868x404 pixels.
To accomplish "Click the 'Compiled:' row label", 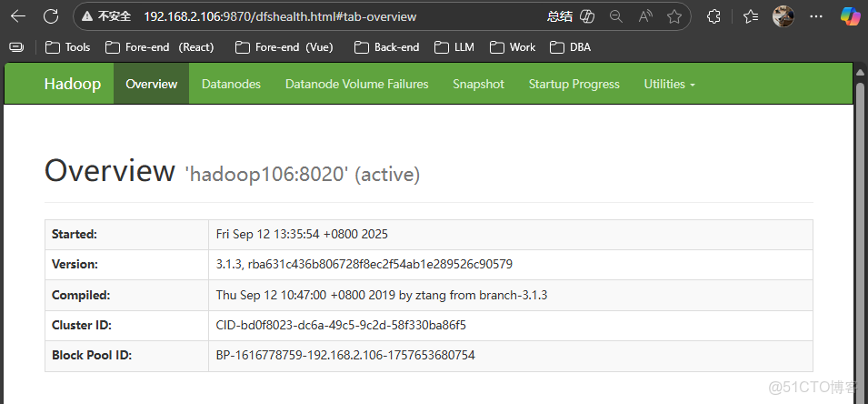I will pos(81,296).
